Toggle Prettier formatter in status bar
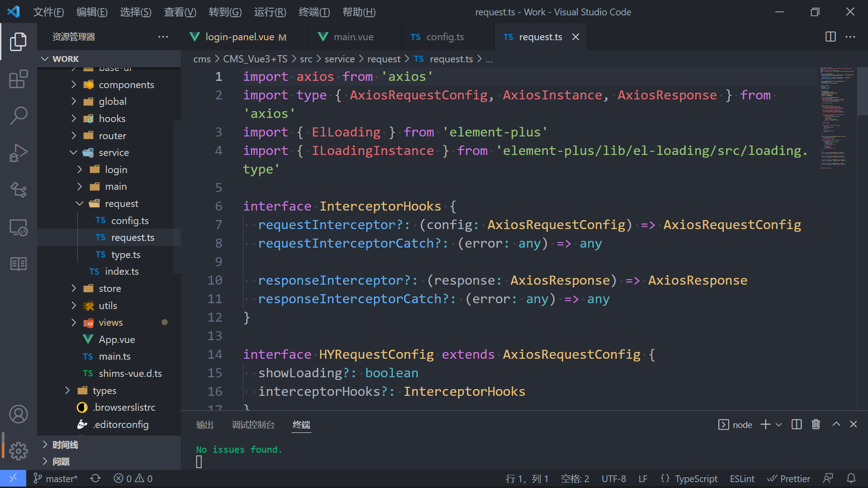This screenshot has width=868, height=488. (x=788, y=479)
